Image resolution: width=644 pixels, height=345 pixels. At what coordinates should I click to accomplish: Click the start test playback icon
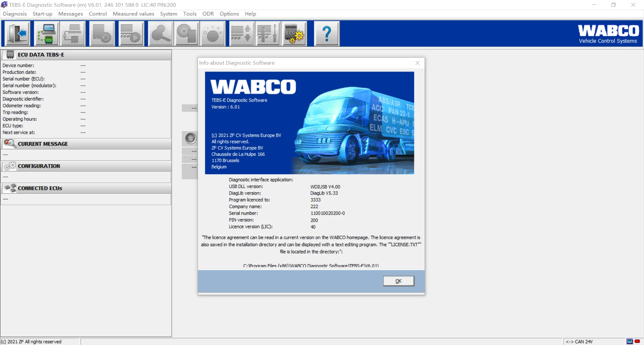point(131,33)
